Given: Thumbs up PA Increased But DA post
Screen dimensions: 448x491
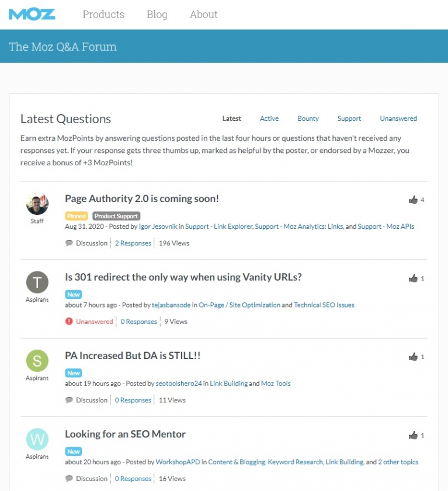Looking at the screenshot, I should [414, 357].
